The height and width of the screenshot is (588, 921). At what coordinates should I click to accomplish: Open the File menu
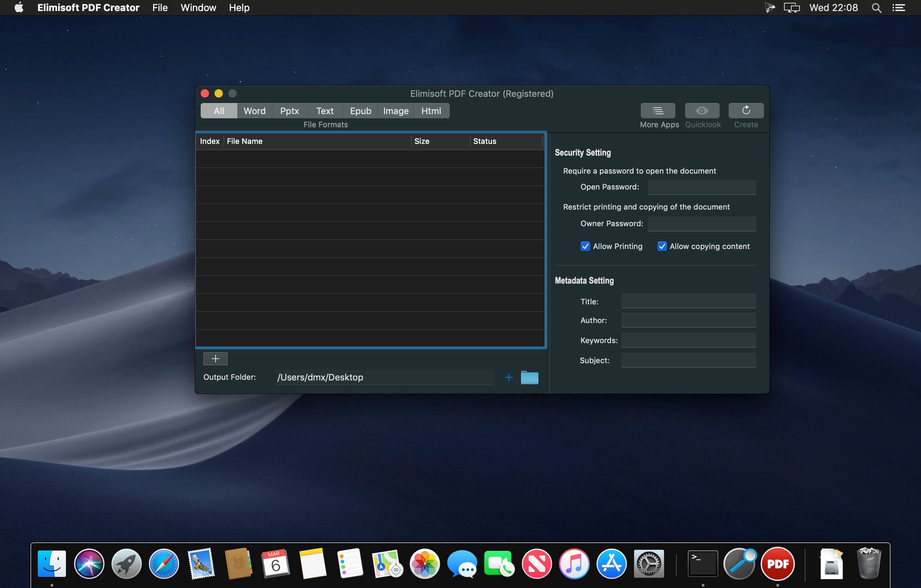pos(160,8)
